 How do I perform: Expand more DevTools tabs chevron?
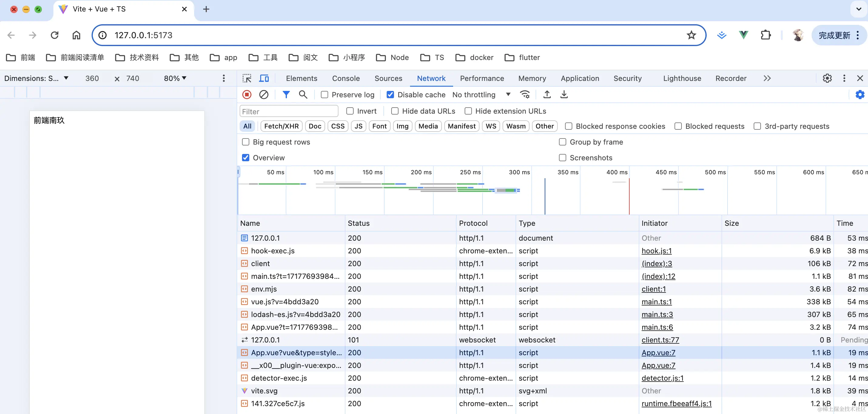pyautogui.click(x=767, y=78)
